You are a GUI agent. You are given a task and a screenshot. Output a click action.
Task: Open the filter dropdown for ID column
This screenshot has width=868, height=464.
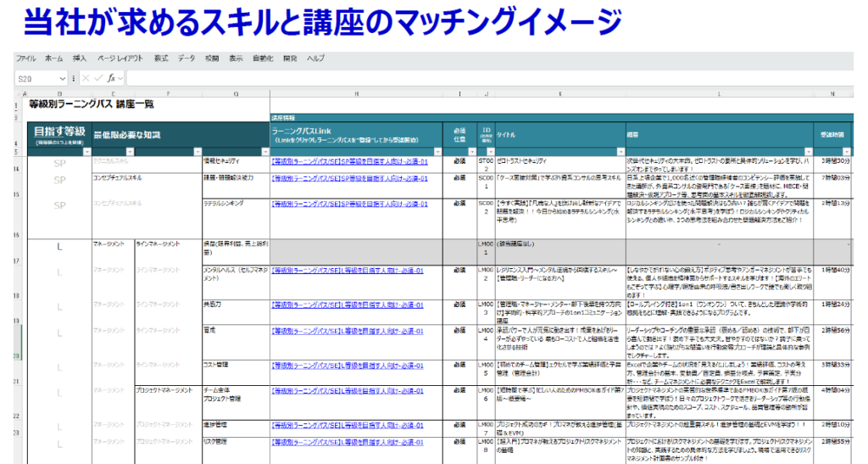[x=490, y=152]
